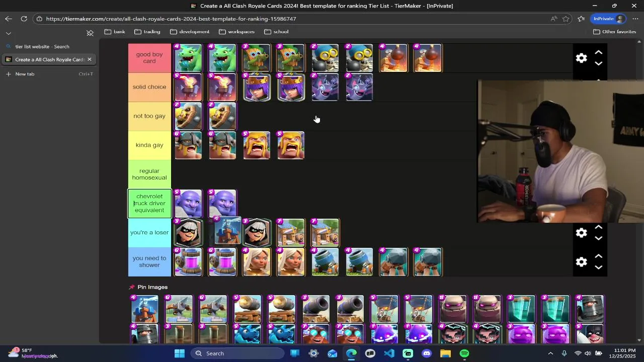Screen dimensions: 644x362
Task: Move good boy card row down
Action: [x=599, y=63]
